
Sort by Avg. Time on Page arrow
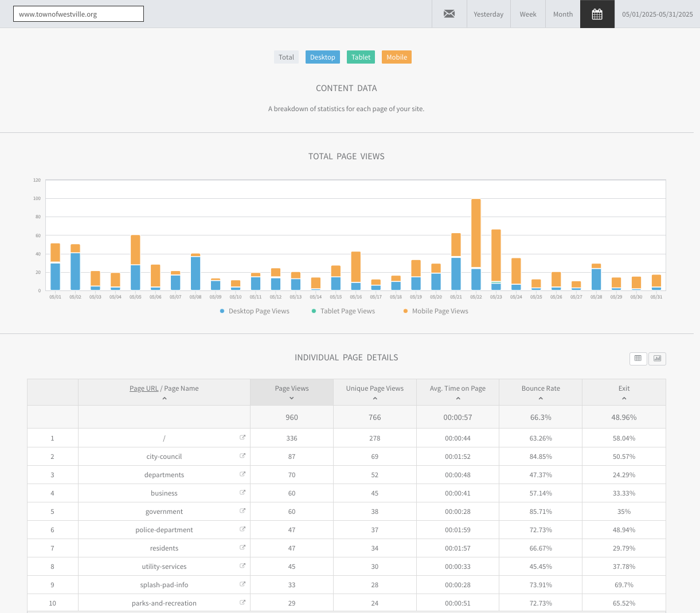pyautogui.click(x=457, y=398)
